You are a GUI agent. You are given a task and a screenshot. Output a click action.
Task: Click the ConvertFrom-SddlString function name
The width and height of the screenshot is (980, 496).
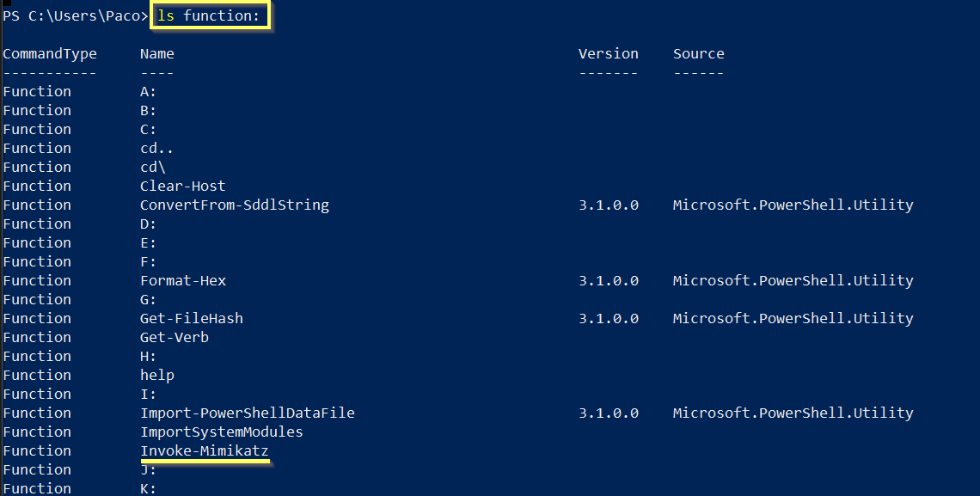(x=234, y=205)
